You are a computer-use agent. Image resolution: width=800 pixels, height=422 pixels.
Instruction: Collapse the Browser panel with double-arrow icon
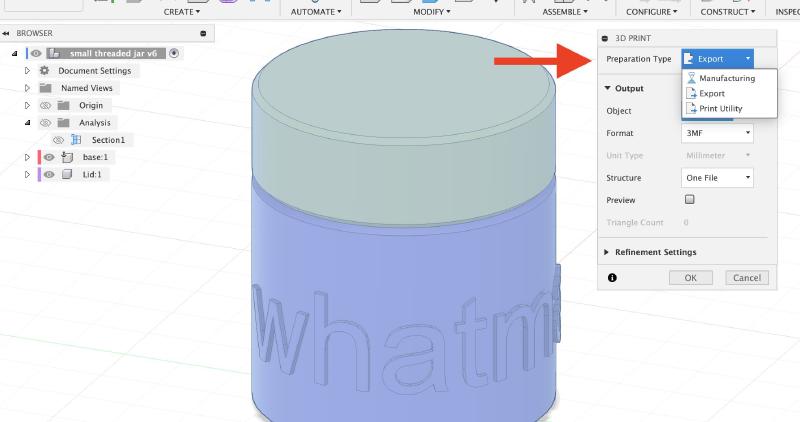click(6, 33)
